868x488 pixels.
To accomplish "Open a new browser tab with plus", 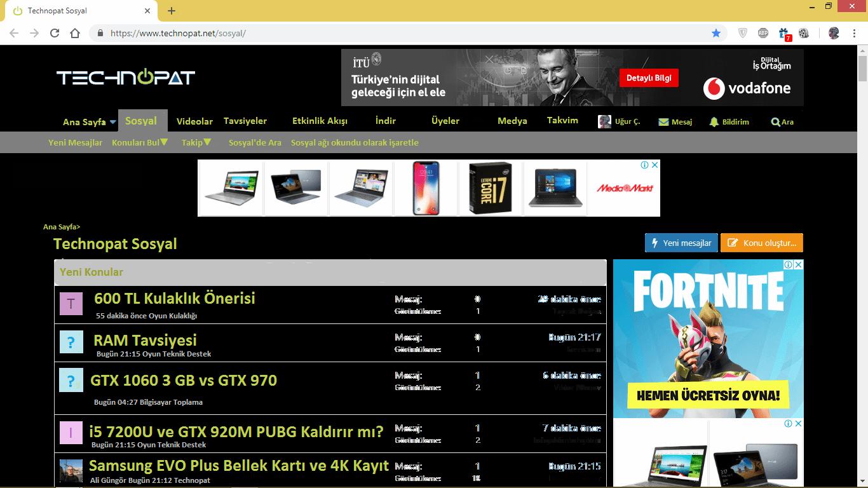I will (172, 11).
